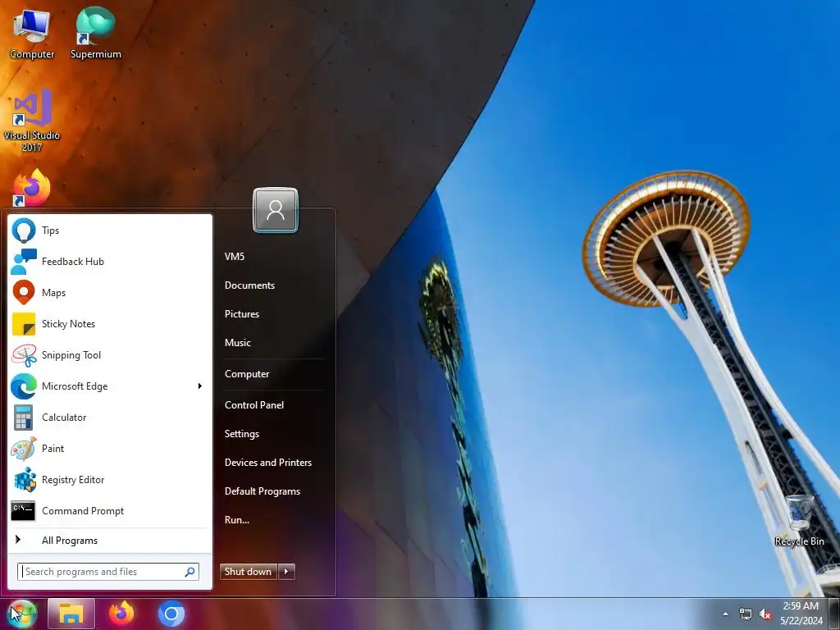Open Control Panel

(x=254, y=405)
